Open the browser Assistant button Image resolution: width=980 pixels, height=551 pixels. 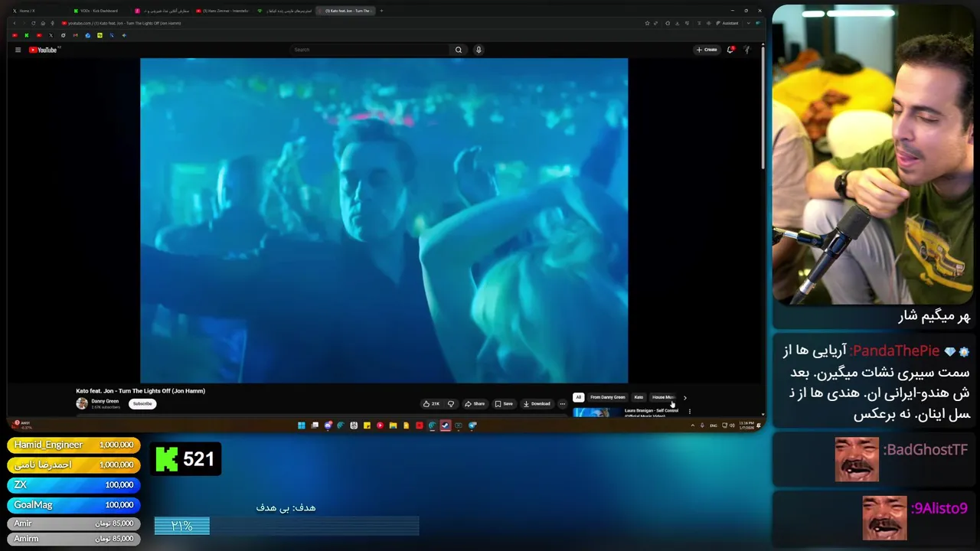727,23
